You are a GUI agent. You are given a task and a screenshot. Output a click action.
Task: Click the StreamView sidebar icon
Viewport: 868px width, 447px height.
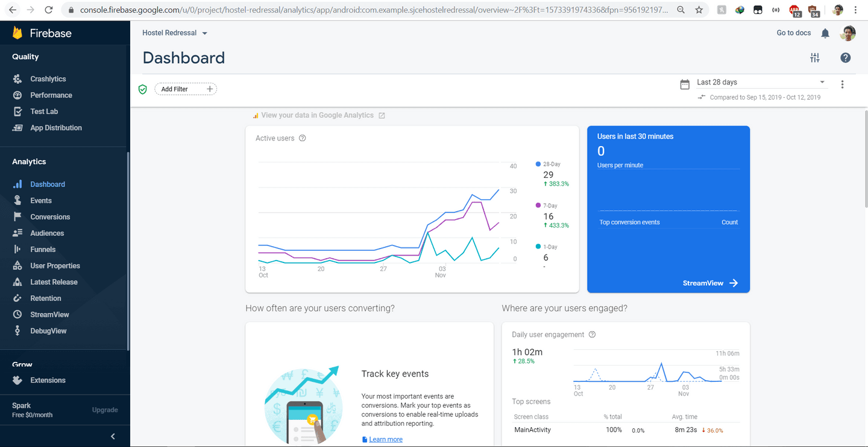coord(18,315)
